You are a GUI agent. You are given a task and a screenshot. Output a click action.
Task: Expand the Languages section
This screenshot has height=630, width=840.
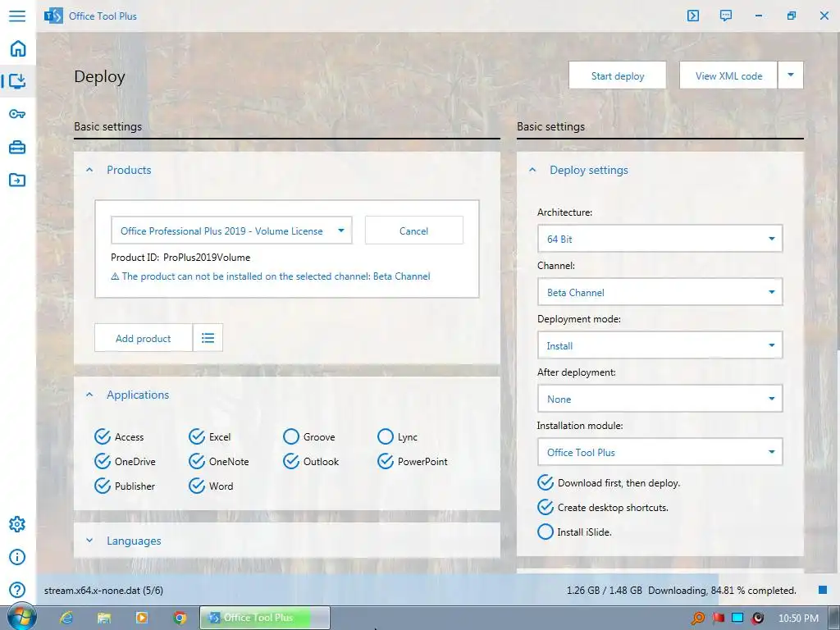coord(89,541)
